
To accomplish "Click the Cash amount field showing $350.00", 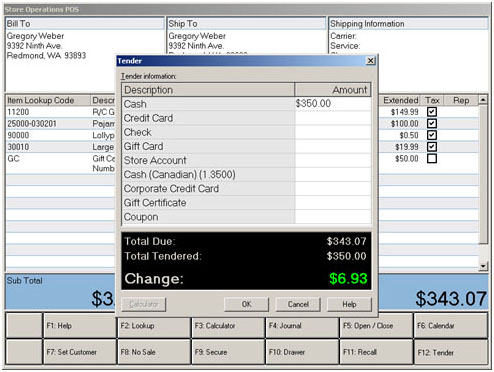I will (333, 104).
